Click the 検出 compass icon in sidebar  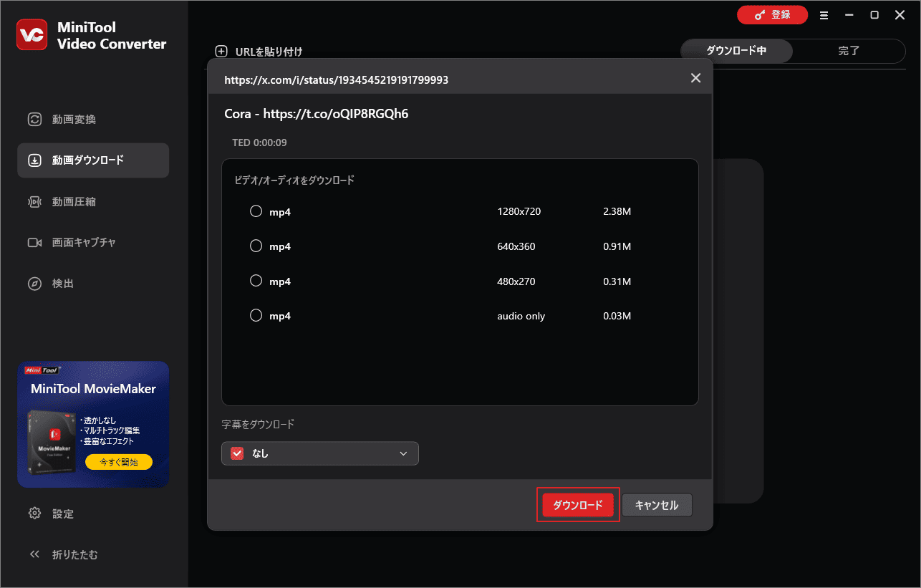34,284
